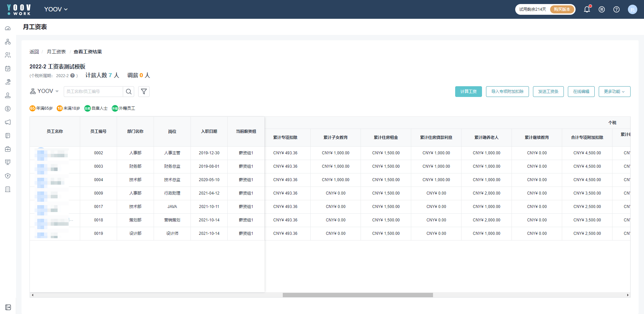Click the 财务总监 position cell

click(172, 166)
